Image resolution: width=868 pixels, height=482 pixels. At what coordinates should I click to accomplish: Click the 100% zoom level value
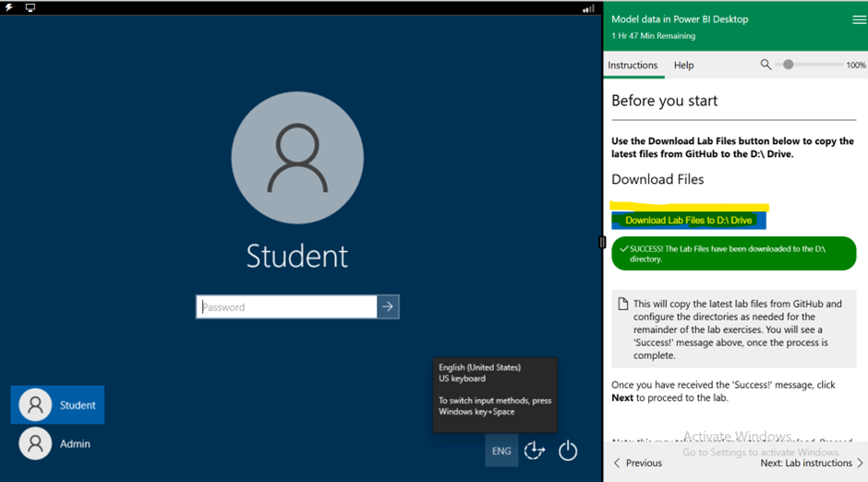[x=856, y=66]
